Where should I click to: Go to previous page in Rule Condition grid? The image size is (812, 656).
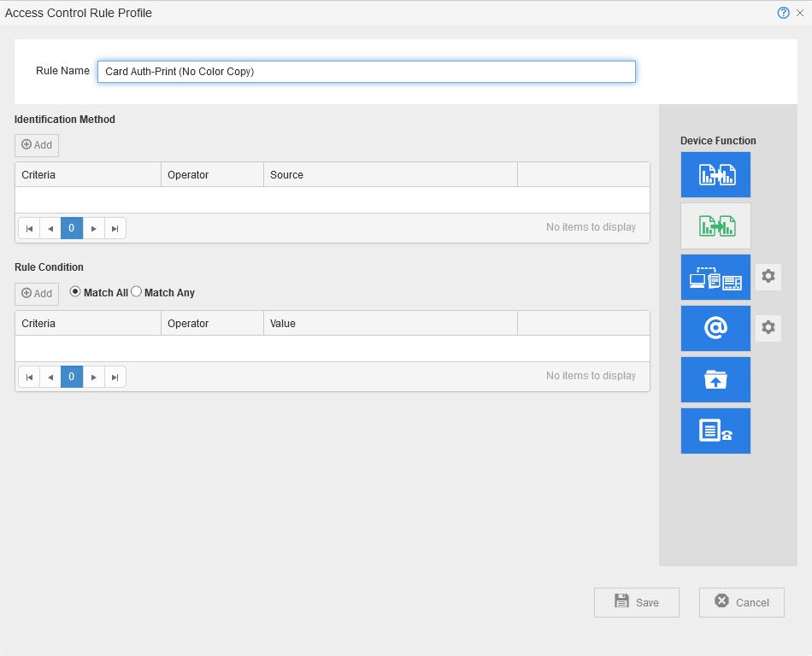tap(50, 377)
